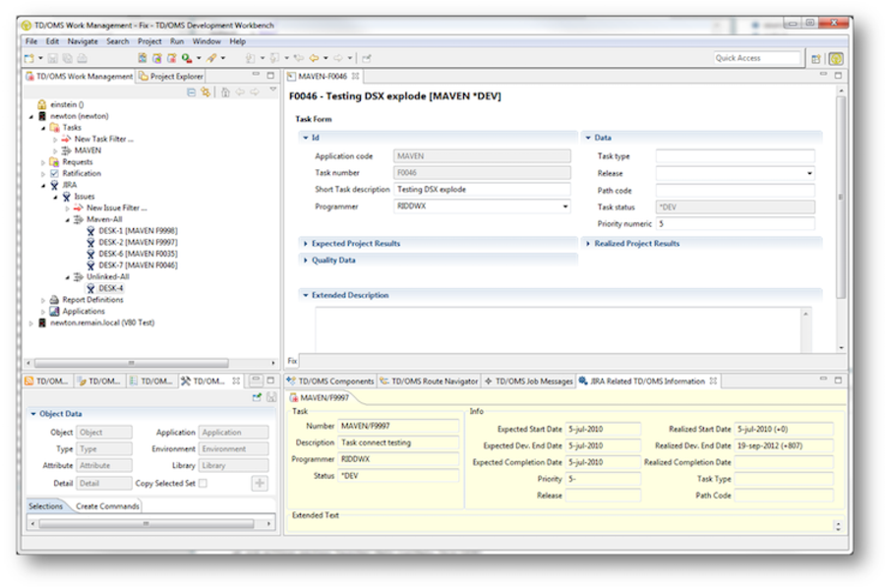
Task: Toggle the Copy Selected Set checkbox
Action: point(203,483)
